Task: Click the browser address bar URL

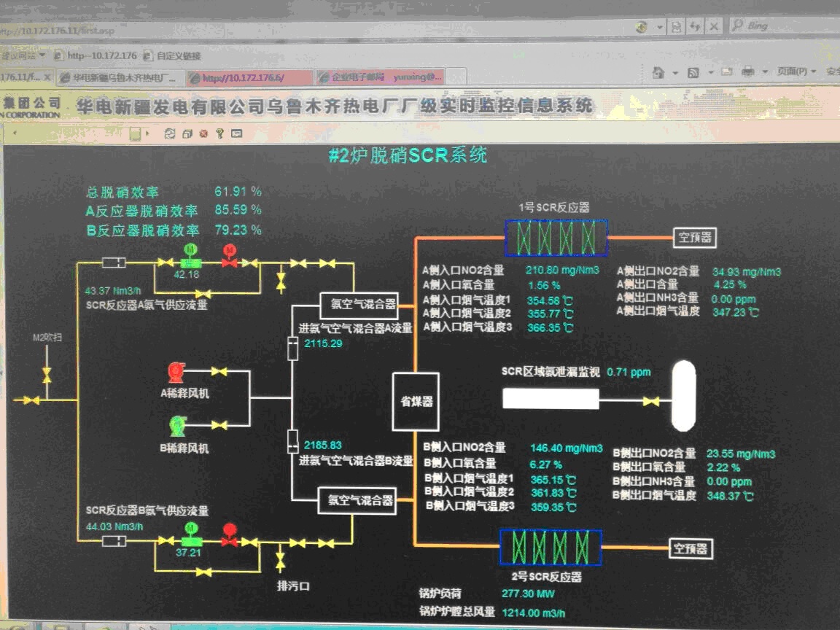Action: [58, 31]
